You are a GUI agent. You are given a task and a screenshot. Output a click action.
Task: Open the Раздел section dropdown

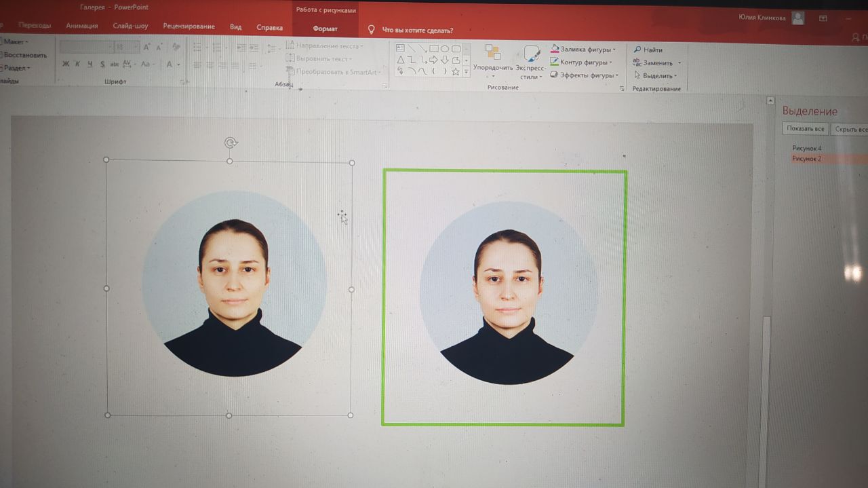click(x=16, y=68)
